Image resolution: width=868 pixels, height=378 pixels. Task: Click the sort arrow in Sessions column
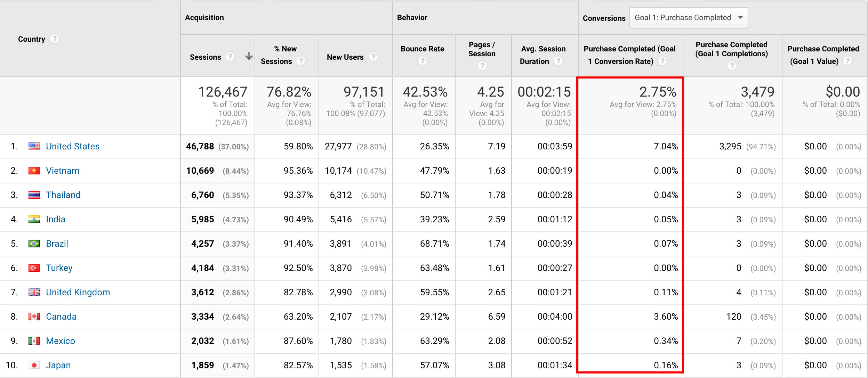(249, 56)
